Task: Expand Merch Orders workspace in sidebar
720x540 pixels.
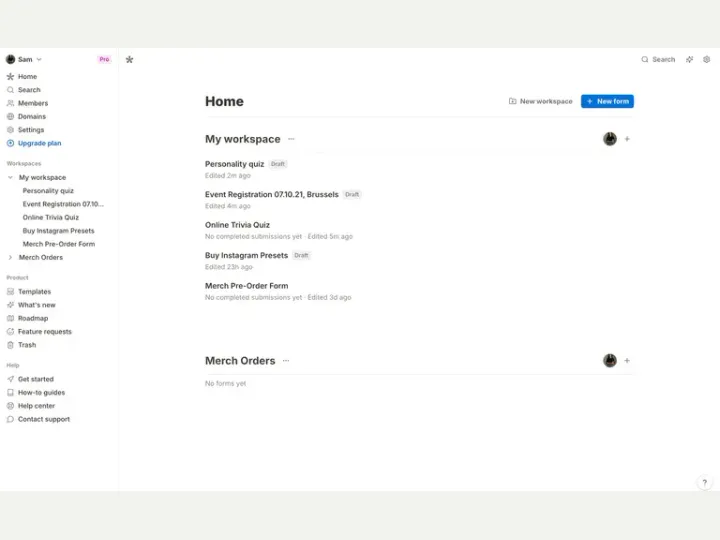Action: [10, 257]
